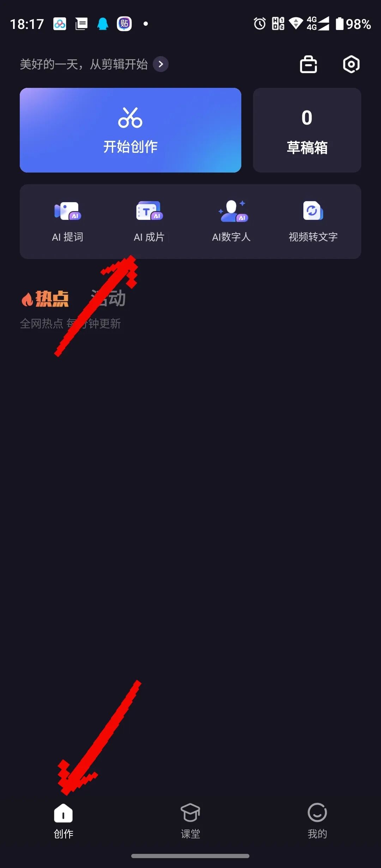Viewport: 381px width, 868px height.
Task: Tap the battery 98% indicator
Action: click(353, 24)
